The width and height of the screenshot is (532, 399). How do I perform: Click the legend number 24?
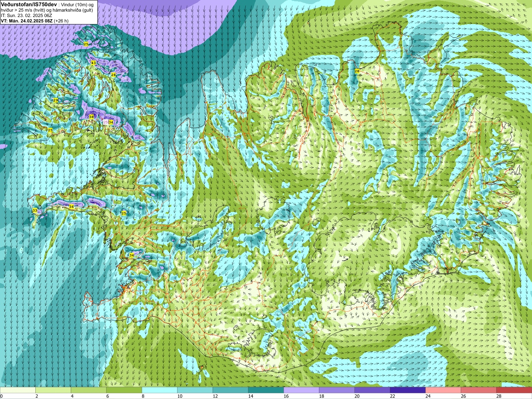pyautogui.click(x=428, y=396)
